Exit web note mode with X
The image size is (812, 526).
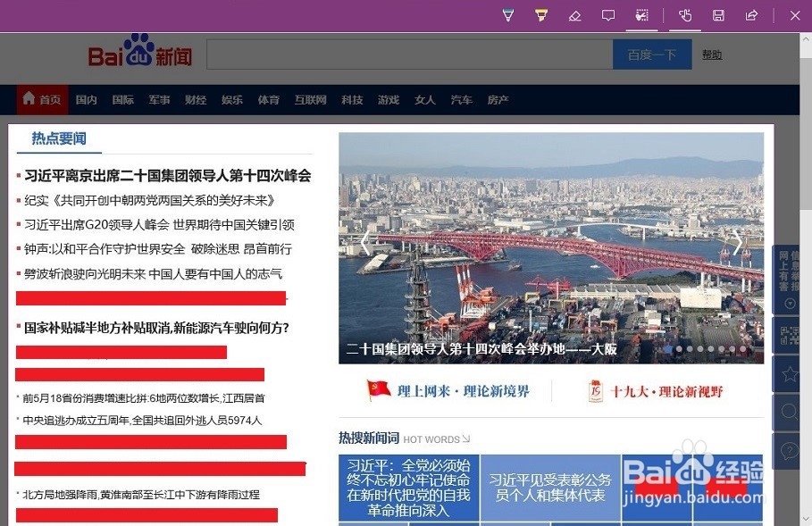[x=795, y=15]
